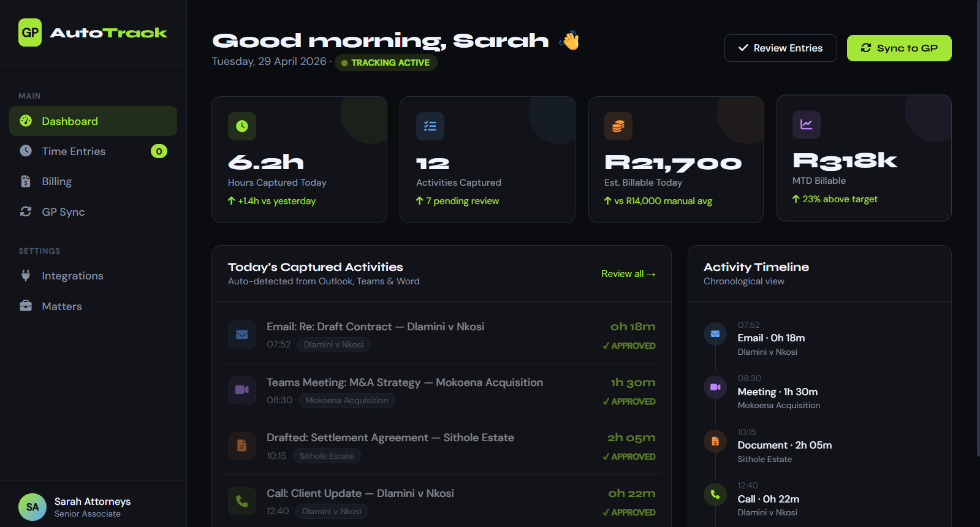Screen dimensions: 980x527
Task: Click the Sync to GP button
Action: tap(899, 48)
